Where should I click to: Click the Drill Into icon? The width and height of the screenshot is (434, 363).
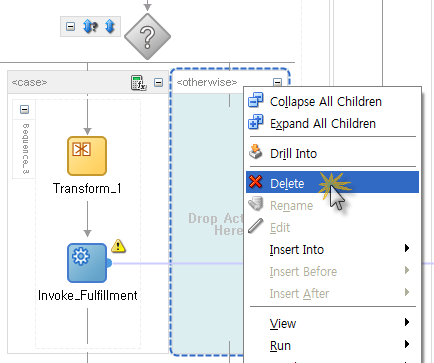tap(256, 152)
